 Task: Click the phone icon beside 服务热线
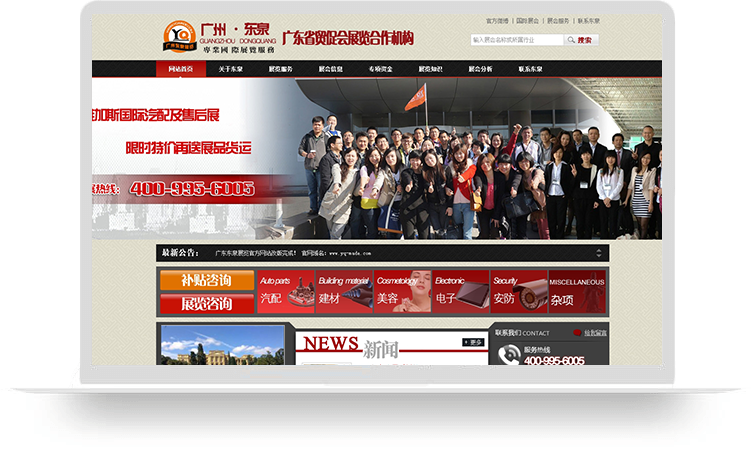click(x=508, y=355)
